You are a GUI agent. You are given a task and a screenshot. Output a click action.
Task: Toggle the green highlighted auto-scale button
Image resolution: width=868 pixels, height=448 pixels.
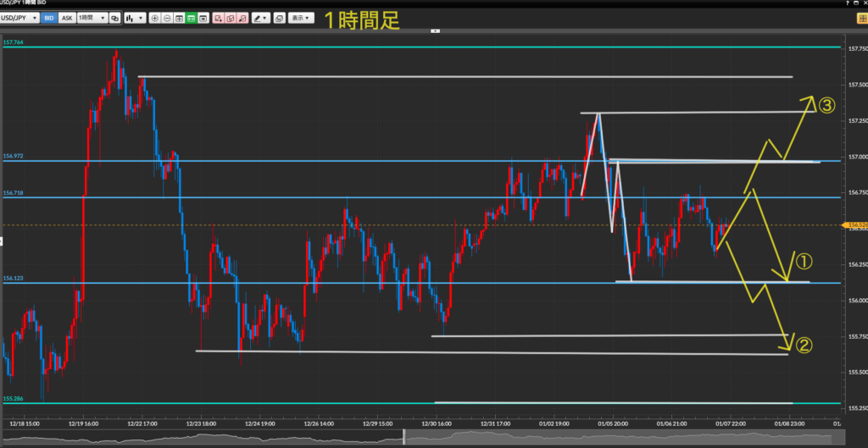(192, 18)
